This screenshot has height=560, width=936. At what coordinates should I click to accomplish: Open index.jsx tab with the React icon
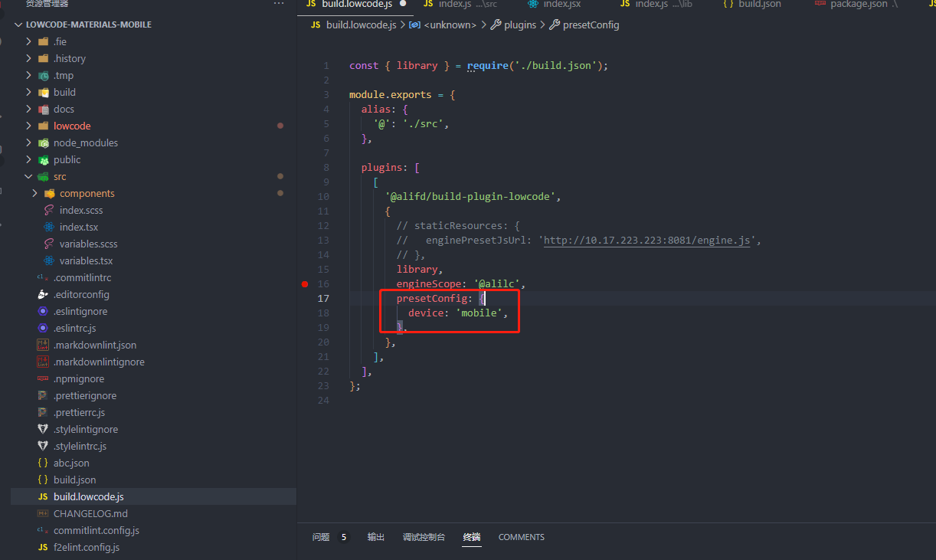(535, 5)
